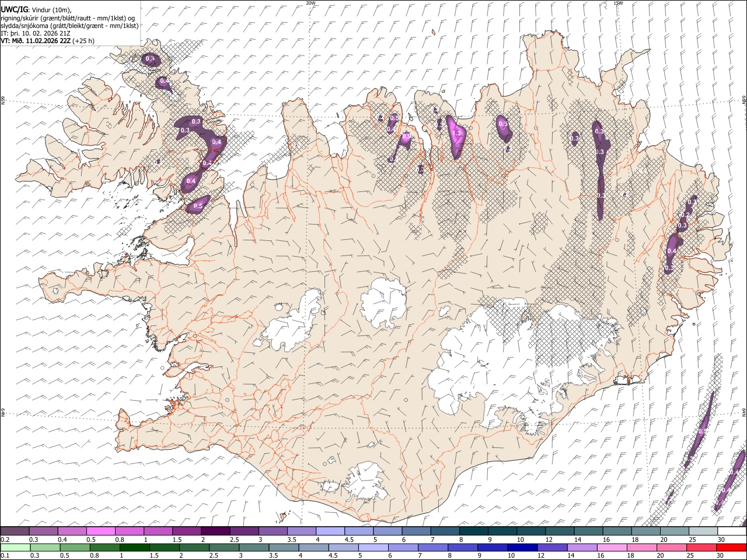Pick lower legend violet swatch at 12

551,547
